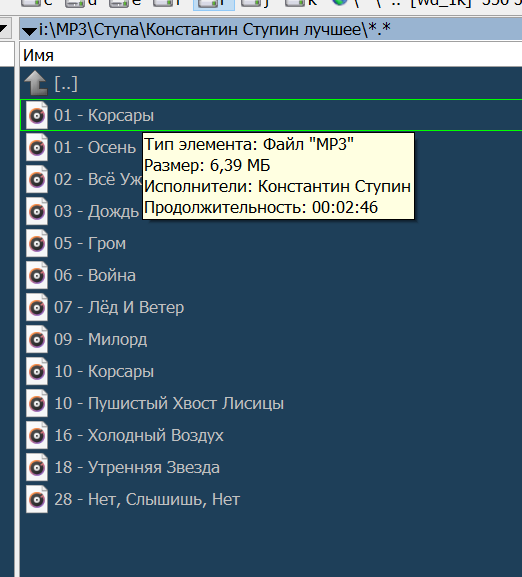Select the MP3 icon of 01 - Осень
This screenshot has width=522, height=577.
[37, 147]
